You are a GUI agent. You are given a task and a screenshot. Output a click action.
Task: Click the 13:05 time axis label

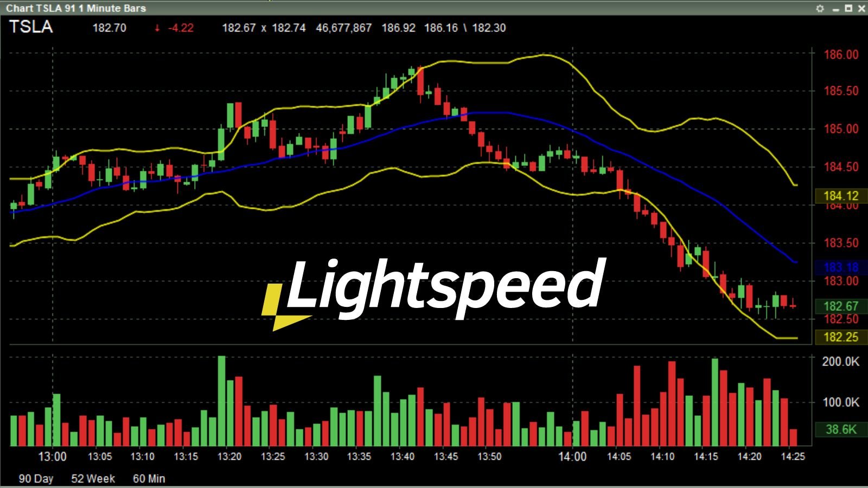tap(100, 457)
